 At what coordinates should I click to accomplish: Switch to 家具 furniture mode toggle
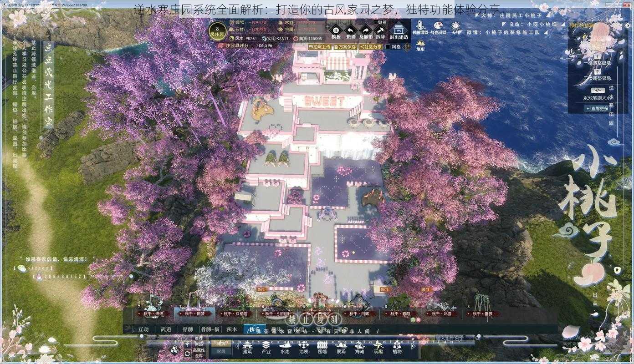(221, 351)
